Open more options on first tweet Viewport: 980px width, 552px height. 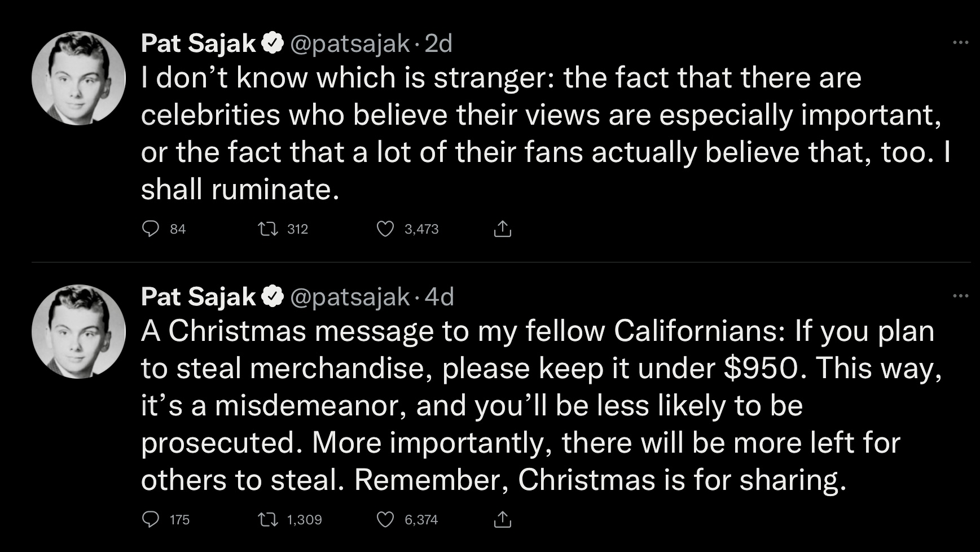[960, 42]
